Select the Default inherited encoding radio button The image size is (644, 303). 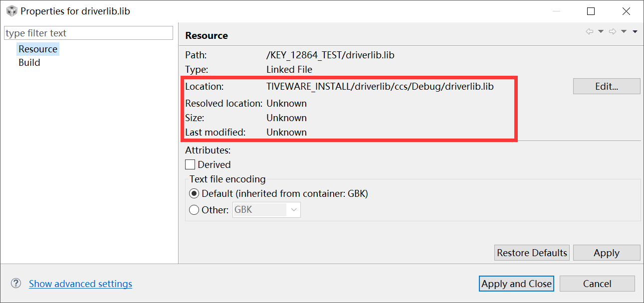pos(194,193)
